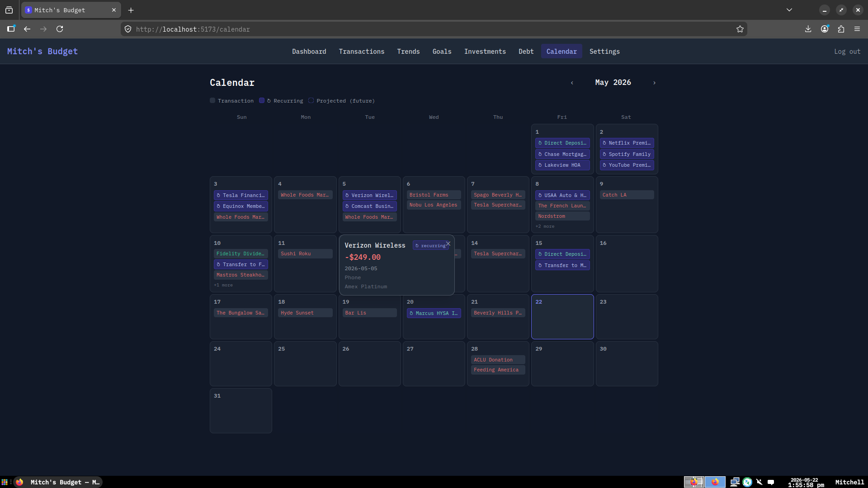The height and width of the screenshot is (488, 868).
Task: Select the Calendar nav item
Action: point(561,52)
